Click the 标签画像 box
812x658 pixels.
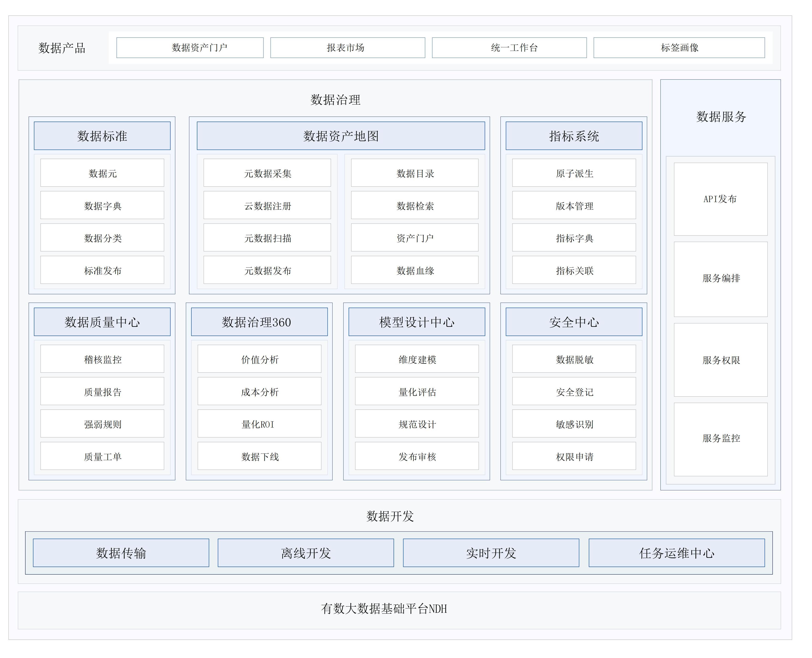tap(679, 48)
